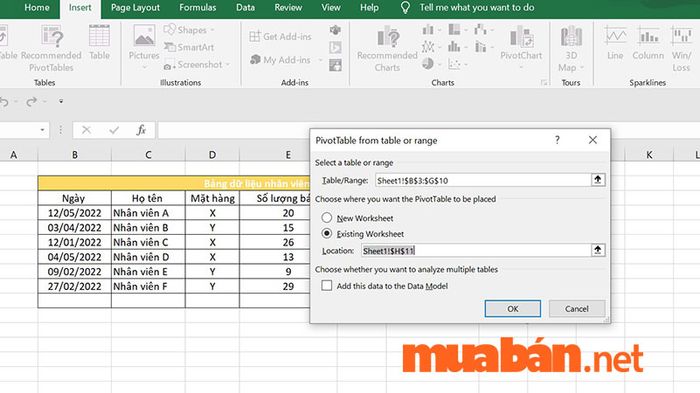The image size is (700, 393).
Task: Collapse the Table/Range selector arrow
Action: 598,180
